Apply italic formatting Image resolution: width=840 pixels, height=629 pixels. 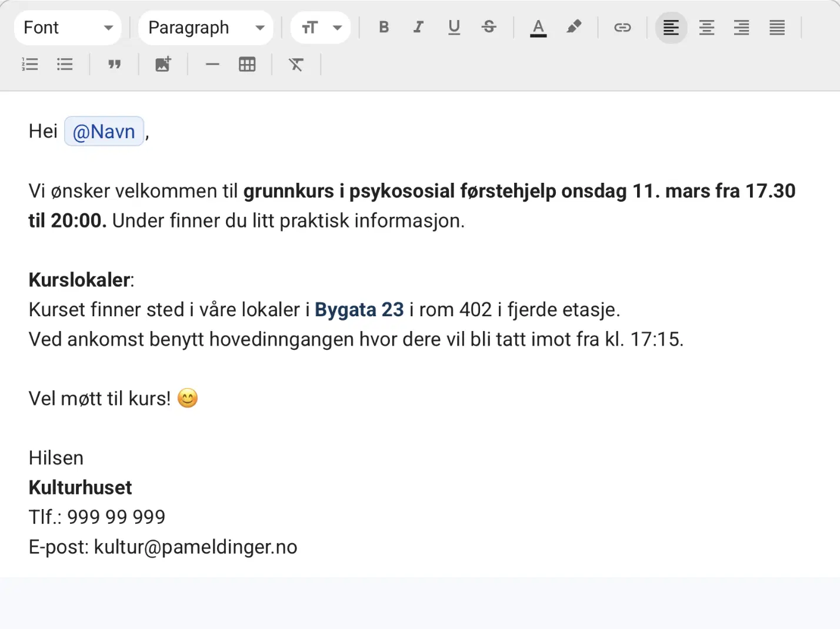tap(418, 27)
